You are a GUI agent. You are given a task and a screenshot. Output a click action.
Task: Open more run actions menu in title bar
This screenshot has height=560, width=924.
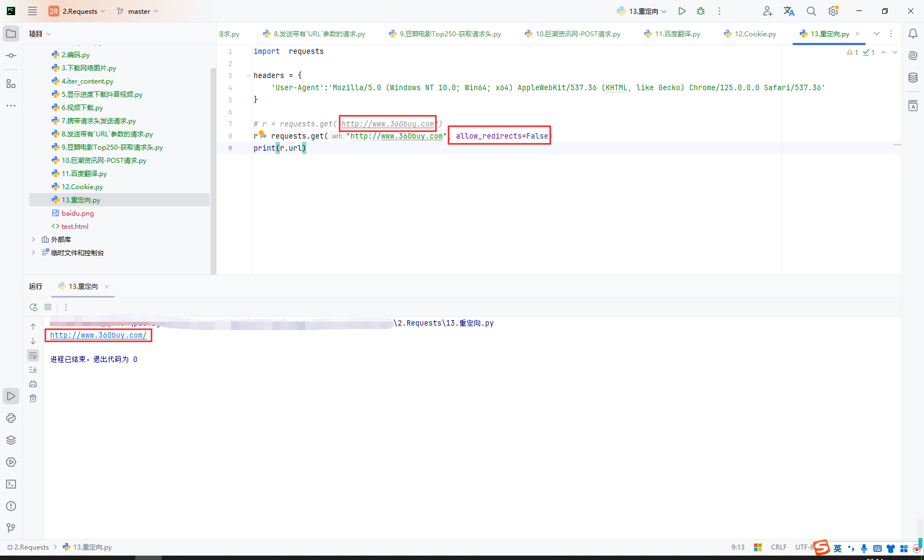pos(719,11)
